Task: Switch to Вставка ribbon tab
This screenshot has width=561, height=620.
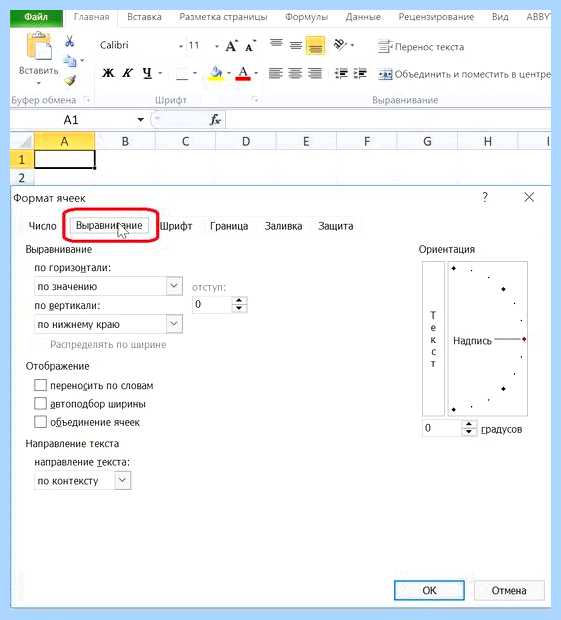Action: click(x=144, y=17)
